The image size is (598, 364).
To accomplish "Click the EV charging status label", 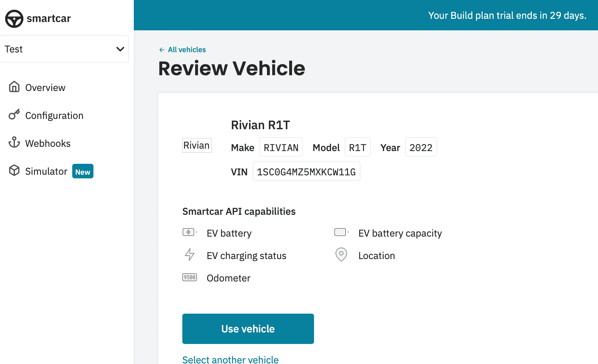I will point(247,256).
